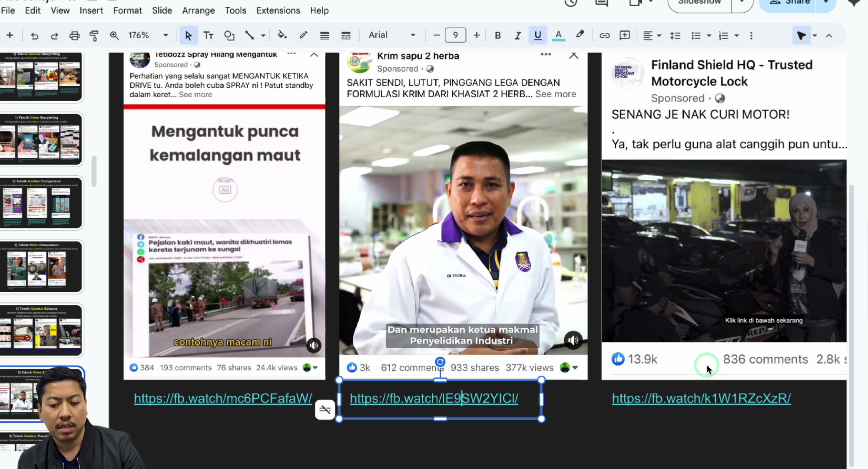The image size is (868, 469).
Task: Click the slide panel scrollbar
Action: [x=94, y=171]
